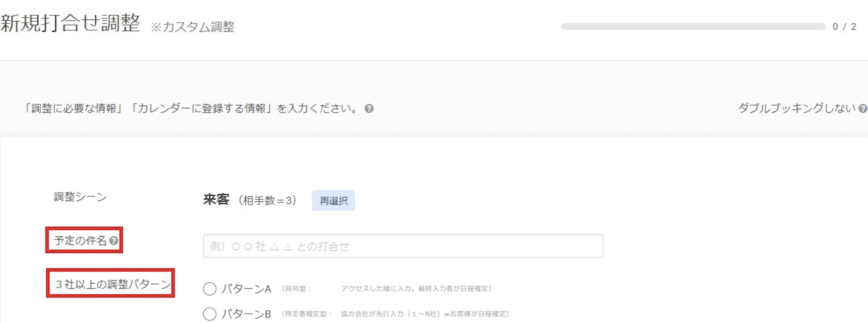Focus the 予定の件名 text input field
Screen dimensions: 868x323
(403, 246)
